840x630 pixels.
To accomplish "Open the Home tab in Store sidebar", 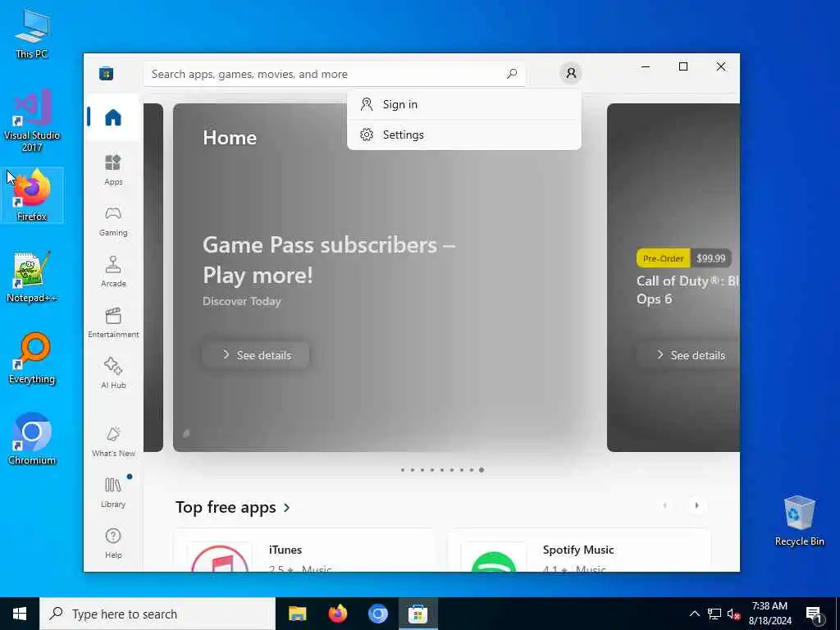I will coord(113,116).
